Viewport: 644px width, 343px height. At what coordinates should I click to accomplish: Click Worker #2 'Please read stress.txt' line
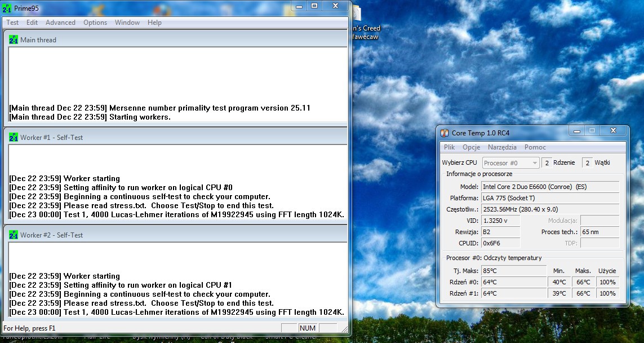coord(141,303)
